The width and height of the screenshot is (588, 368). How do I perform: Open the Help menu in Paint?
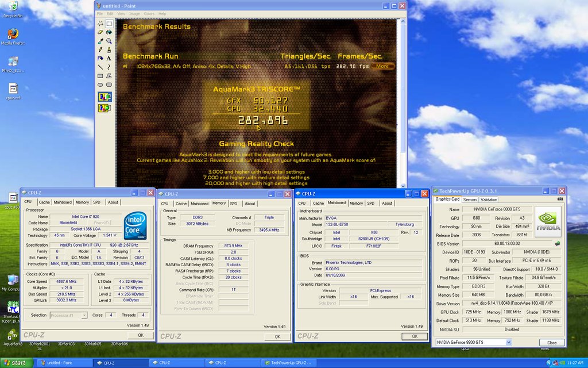click(x=162, y=14)
